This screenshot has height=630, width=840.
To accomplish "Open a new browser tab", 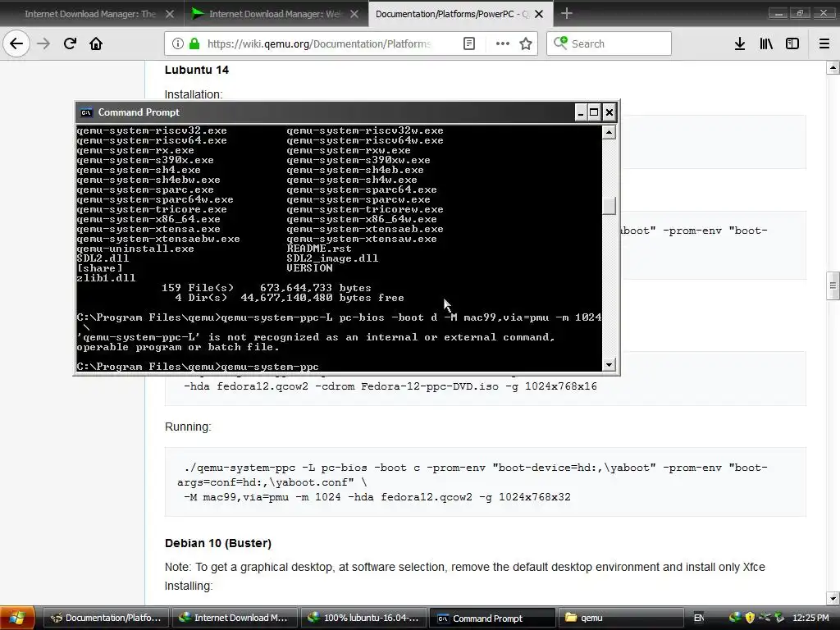I will click(x=566, y=13).
